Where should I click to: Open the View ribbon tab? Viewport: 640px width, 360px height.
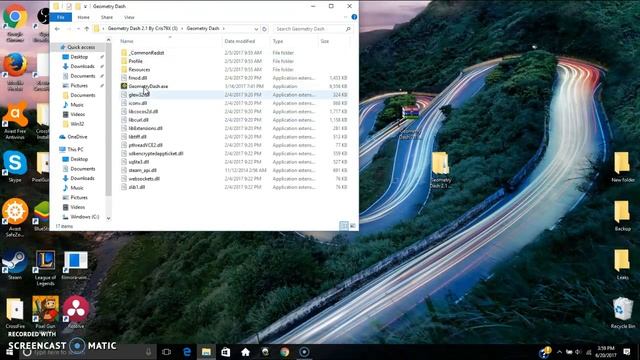click(129, 17)
